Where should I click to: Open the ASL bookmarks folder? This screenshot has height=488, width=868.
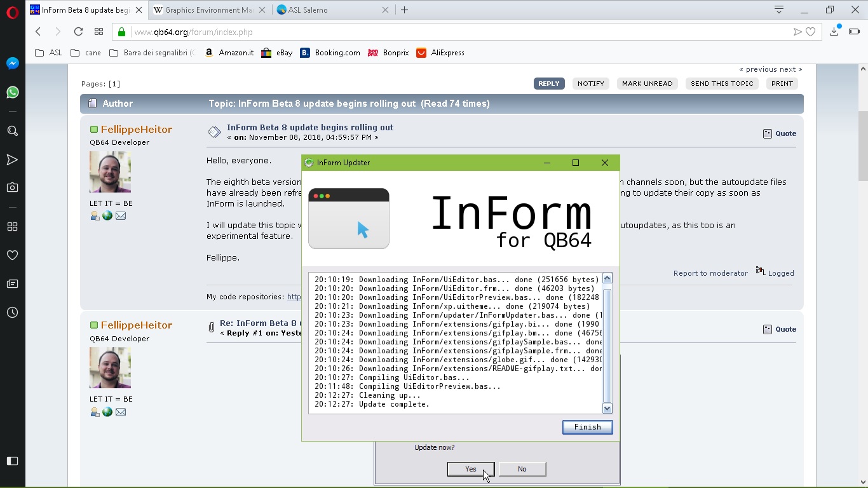coord(48,53)
